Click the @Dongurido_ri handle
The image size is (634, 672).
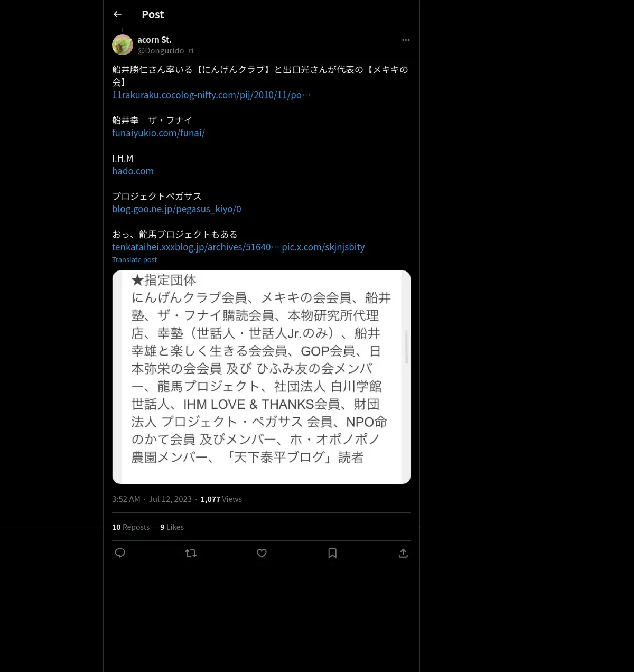click(165, 51)
